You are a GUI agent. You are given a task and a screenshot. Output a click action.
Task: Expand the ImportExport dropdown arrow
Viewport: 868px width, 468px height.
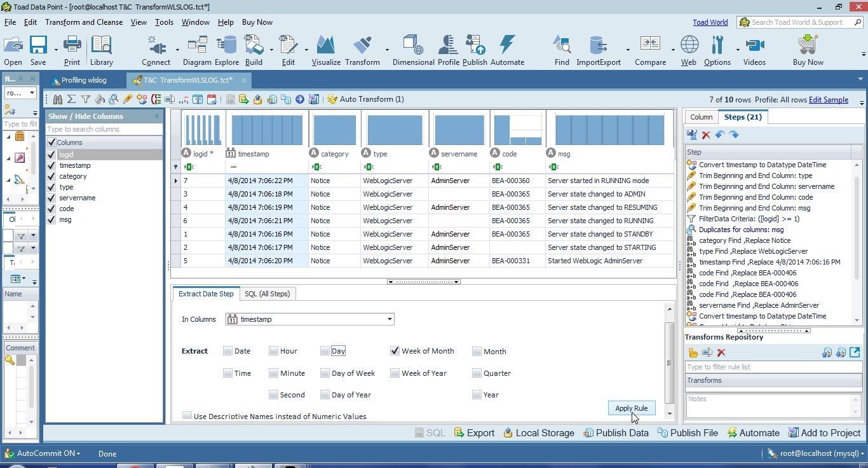tap(628, 50)
